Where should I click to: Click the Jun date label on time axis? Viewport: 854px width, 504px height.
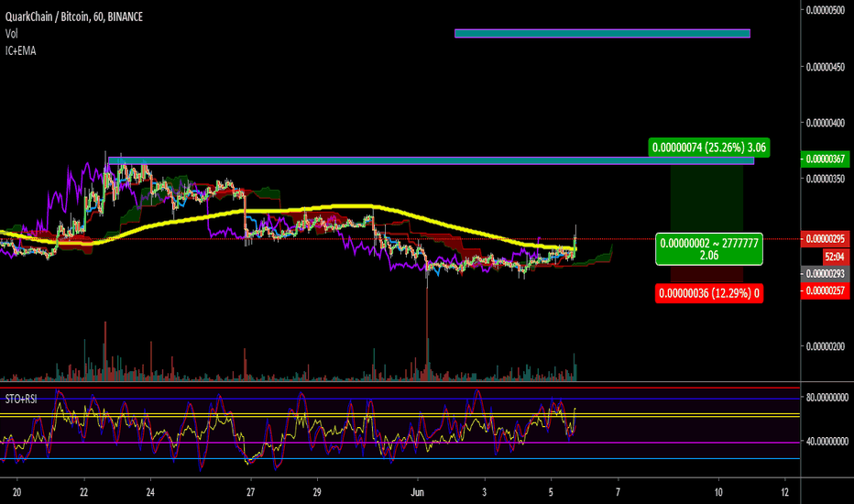click(417, 493)
